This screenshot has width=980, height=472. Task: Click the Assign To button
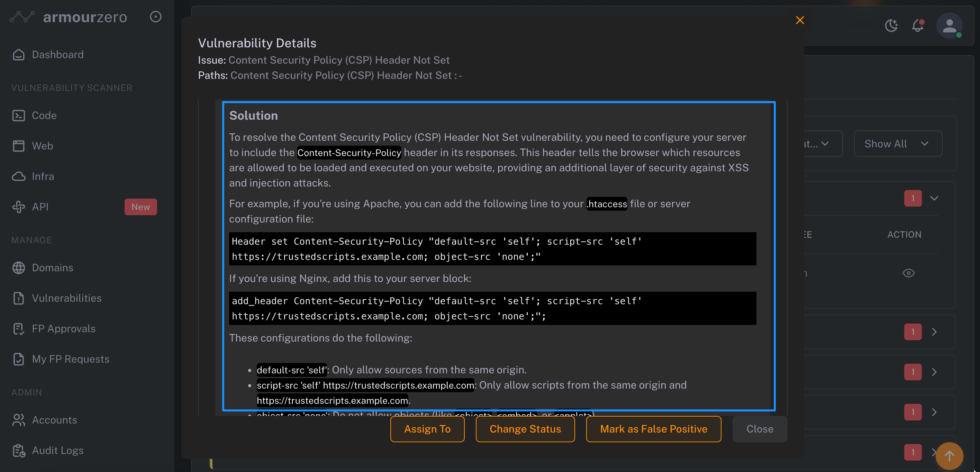pos(427,429)
